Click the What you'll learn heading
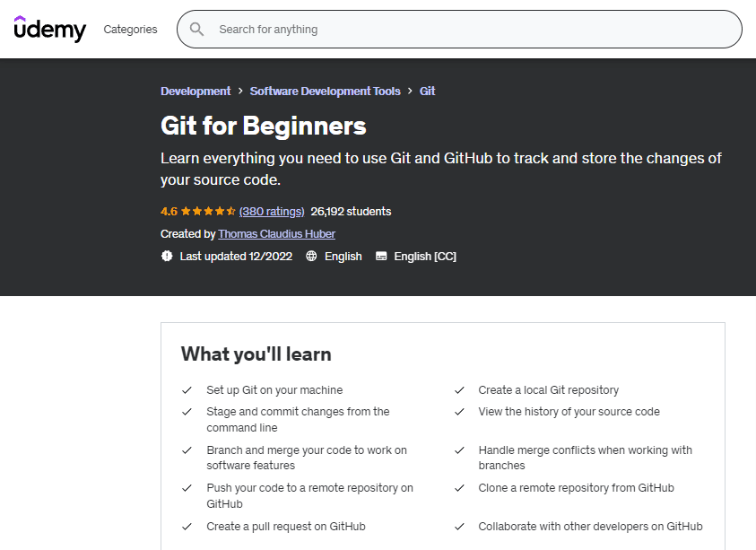Viewport: 756px width, 550px height. (256, 354)
